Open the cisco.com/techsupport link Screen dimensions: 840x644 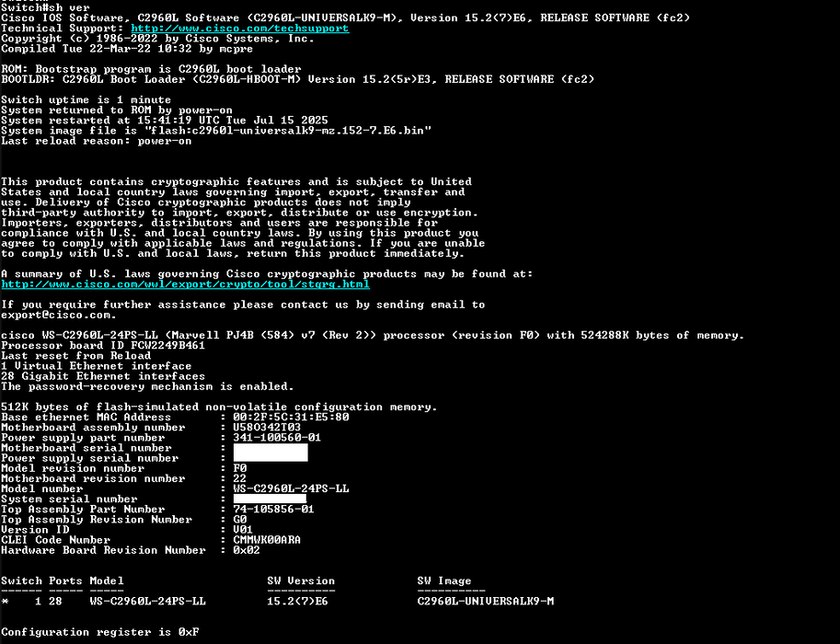click(239, 29)
